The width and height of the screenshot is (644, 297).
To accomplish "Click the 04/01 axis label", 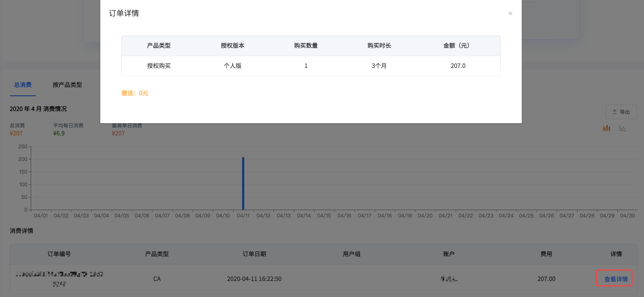I will click(41, 216).
